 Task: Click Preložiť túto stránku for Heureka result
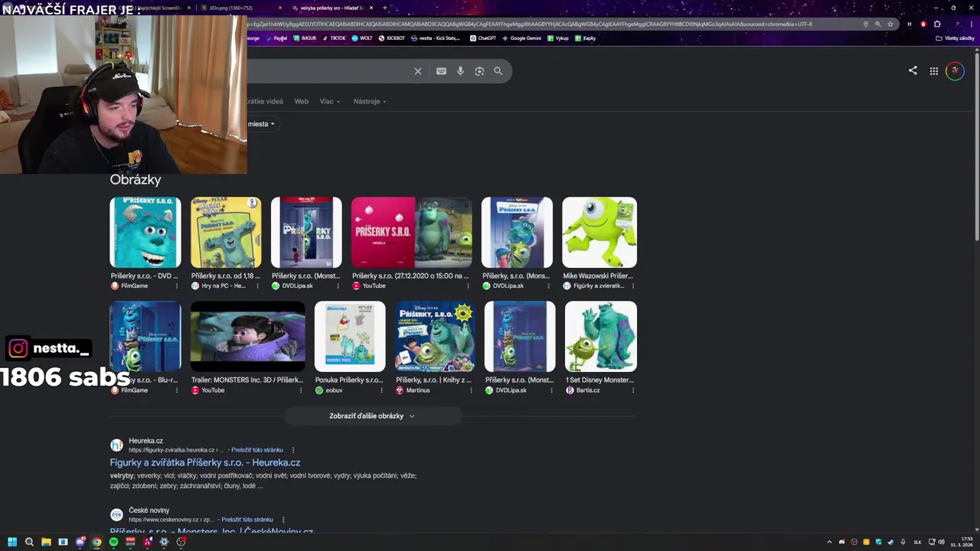point(257,450)
